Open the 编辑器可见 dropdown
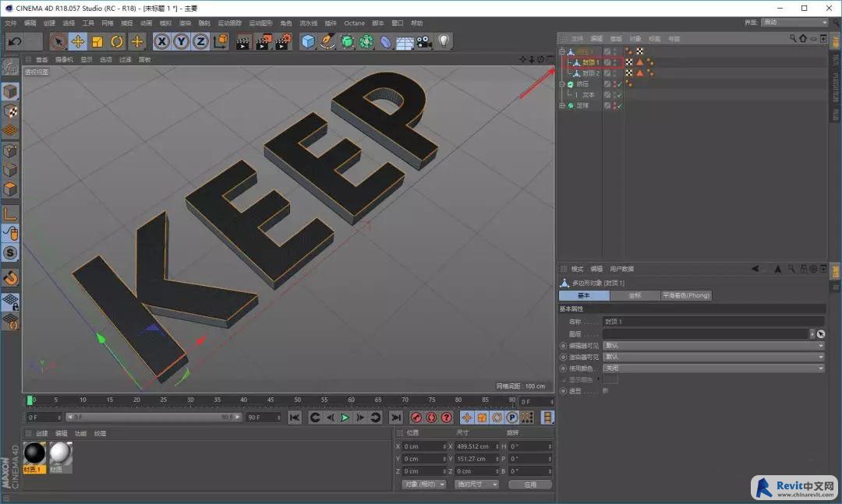This screenshot has width=842, height=504. [713, 346]
